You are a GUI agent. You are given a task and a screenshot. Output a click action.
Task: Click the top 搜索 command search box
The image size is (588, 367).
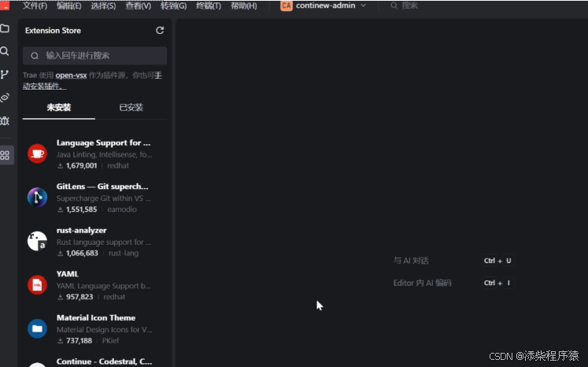point(405,6)
